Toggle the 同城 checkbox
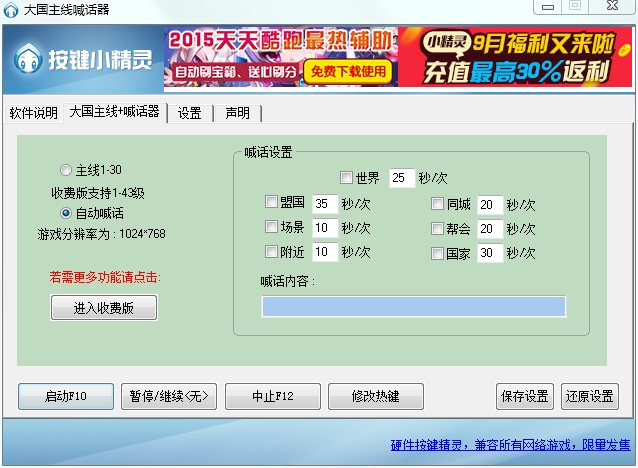This screenshot has height=468, width=638. click(437, 204)
